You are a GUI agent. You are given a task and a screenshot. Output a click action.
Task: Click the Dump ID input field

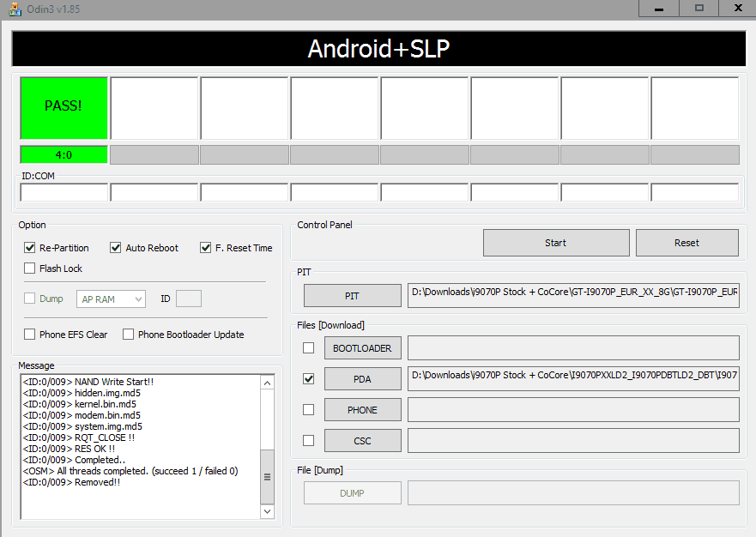189,299
